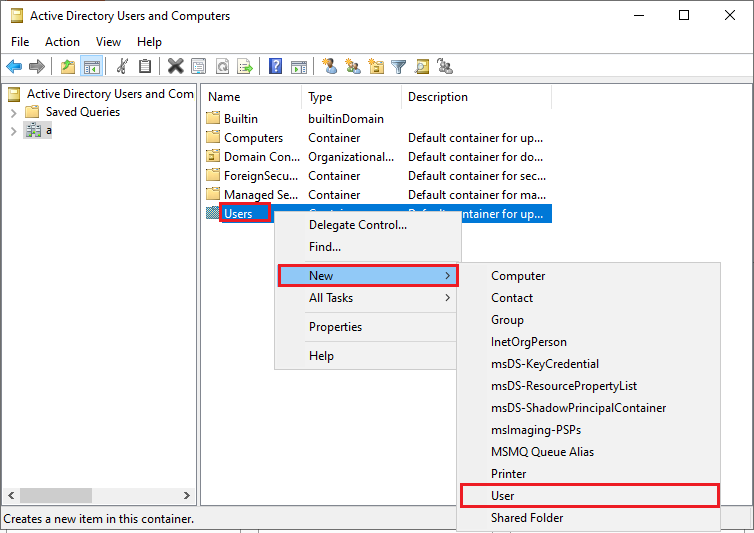The image size is (754, 533).
Task: Click the Copy clipboard icon
Action: [145, 66]
